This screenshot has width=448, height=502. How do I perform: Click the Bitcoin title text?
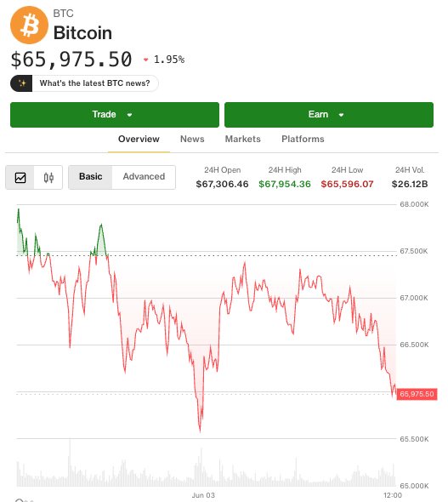click(x=82, y=33)
